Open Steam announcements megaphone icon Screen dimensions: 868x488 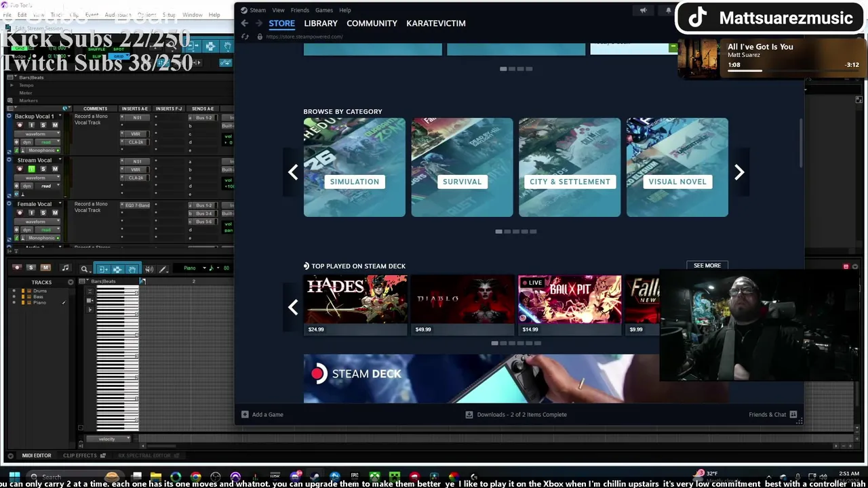643,10
